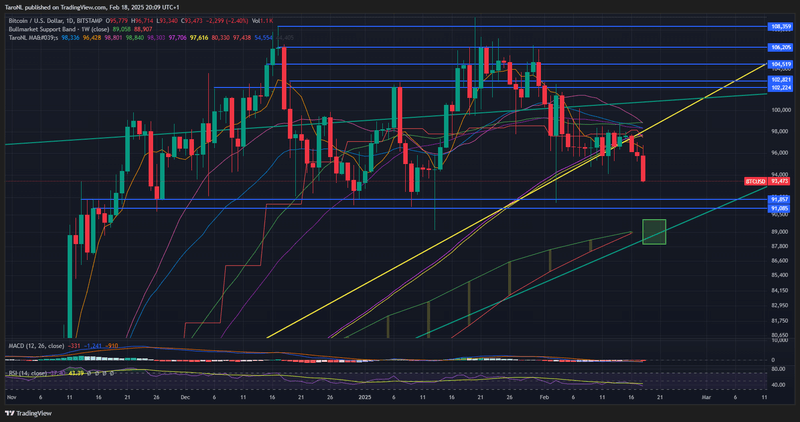This screenshot has width=800, height=422.
Task: Click the 104,519 price level label
Action: 781,64
